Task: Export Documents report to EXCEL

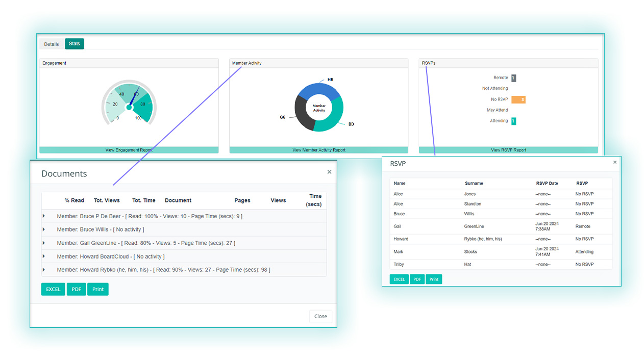Action: pyautogui.click(x=53, y=289)
